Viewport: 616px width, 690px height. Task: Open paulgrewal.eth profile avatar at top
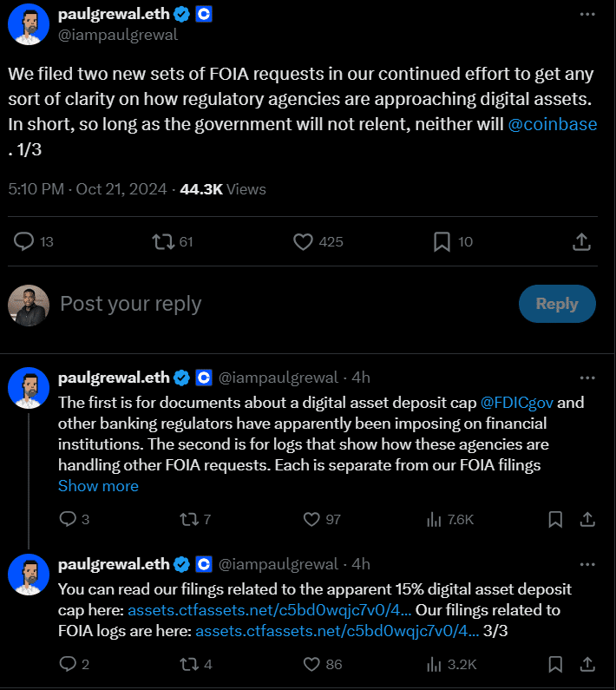(x=29, y=23)
